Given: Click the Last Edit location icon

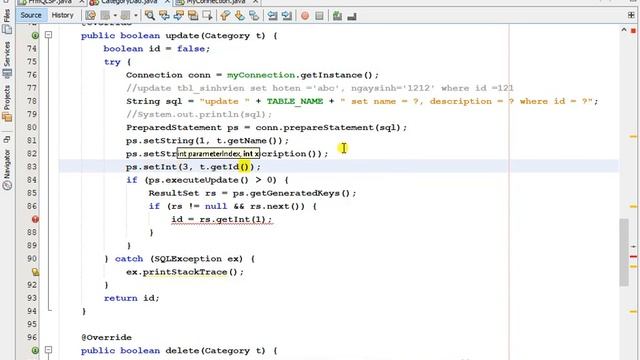Looking at the screenshot, I should pyautogui.click(x=91, y=16).
